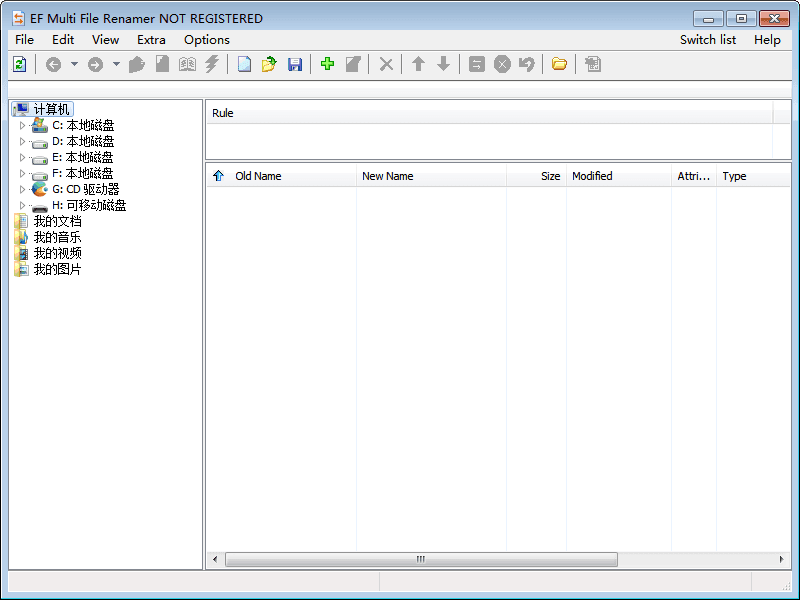Select E: 本地磁盘 in the tree
This screenshot has height=600, width=800.
pyautogui.click(x=83, y=157)
